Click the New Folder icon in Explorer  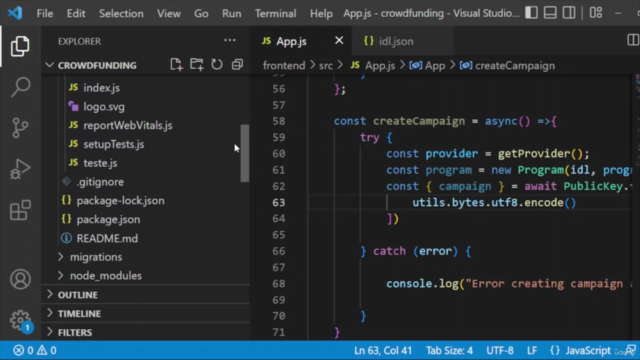(197, 64)
